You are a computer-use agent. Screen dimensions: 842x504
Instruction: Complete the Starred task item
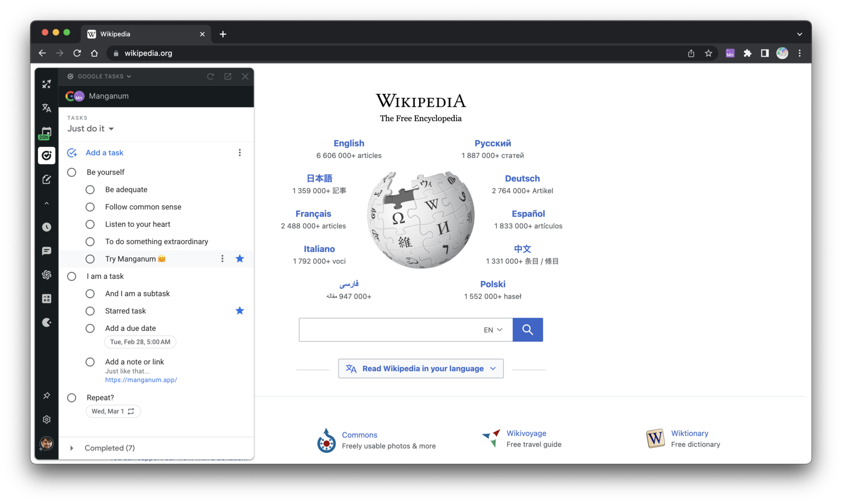pyautogui.click(x=90, y=311)
